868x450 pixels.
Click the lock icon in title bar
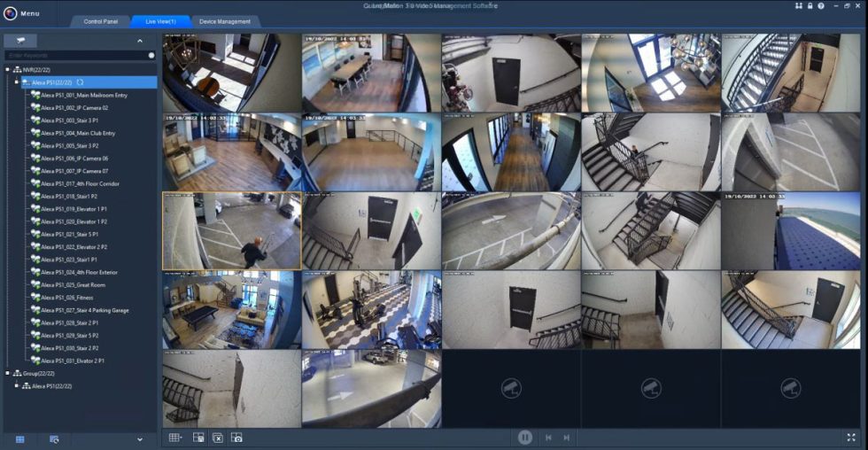[810, 5]
